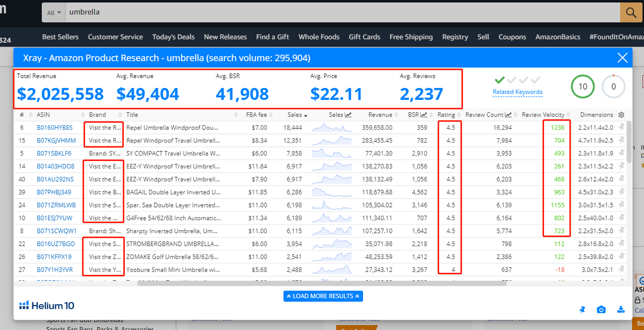The width and height of the screenshot is (644, 330).
Task: Click the LOAD MORE RESULTS button
Action: pos(323,296)
